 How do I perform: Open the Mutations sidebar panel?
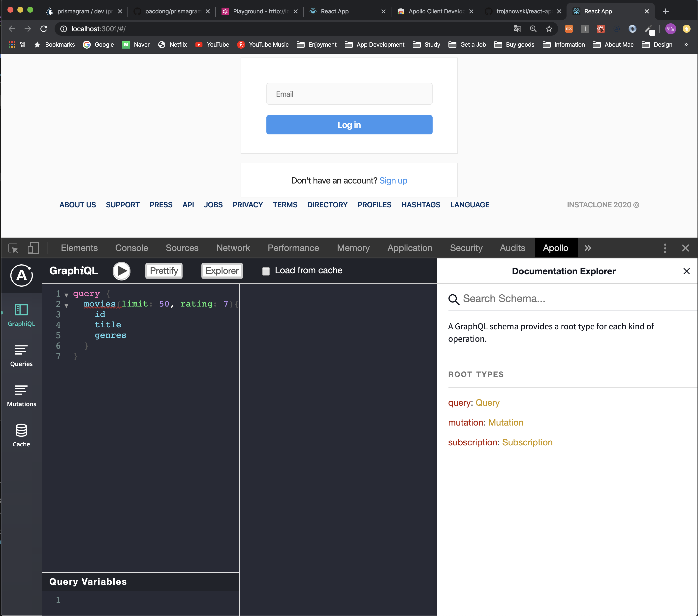[x=21, y=395]
